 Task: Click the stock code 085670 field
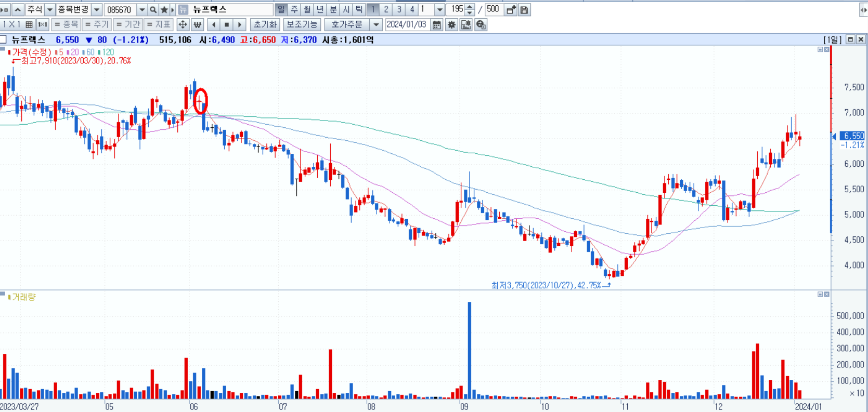120,9
